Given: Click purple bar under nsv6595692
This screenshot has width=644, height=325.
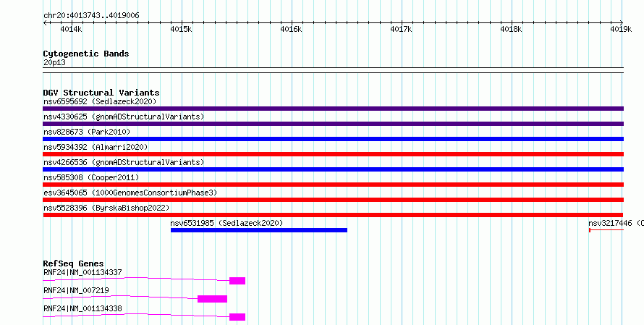Looking at the screenshot, I should (333, 109).
